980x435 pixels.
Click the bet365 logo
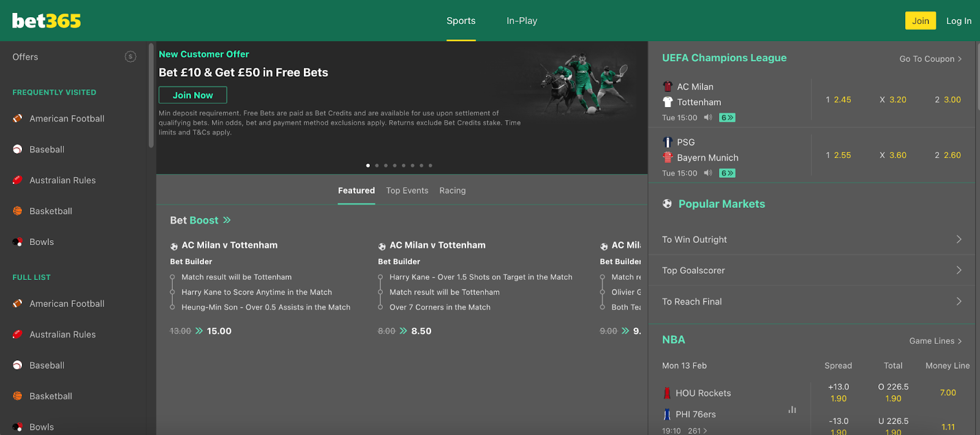tap(47, 21)
